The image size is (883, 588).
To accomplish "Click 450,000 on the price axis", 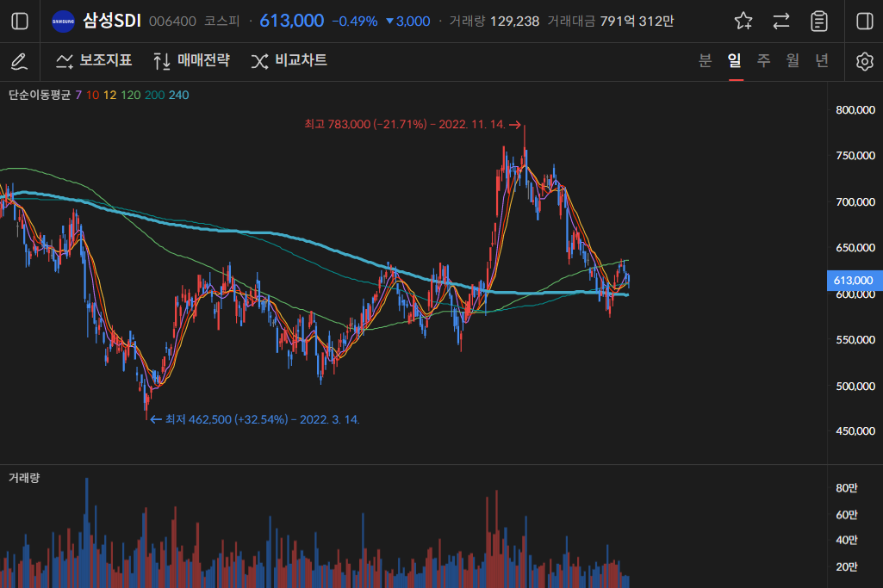I will 855,431.
